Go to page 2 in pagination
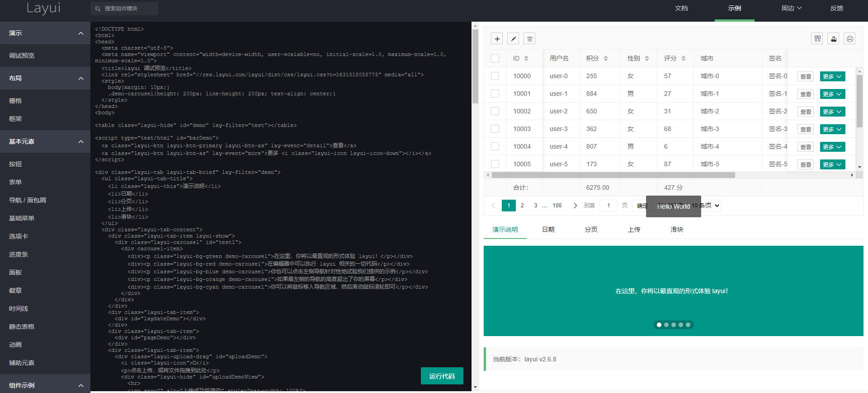Image resolution: width=868 pixels, height=393 pixels. [522, 206]
